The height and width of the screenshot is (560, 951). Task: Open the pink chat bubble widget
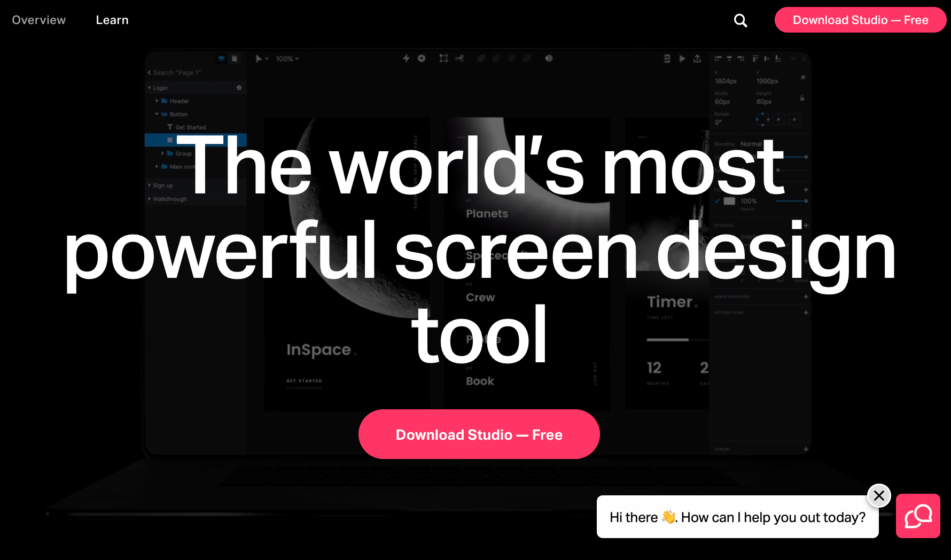[918, 516]
